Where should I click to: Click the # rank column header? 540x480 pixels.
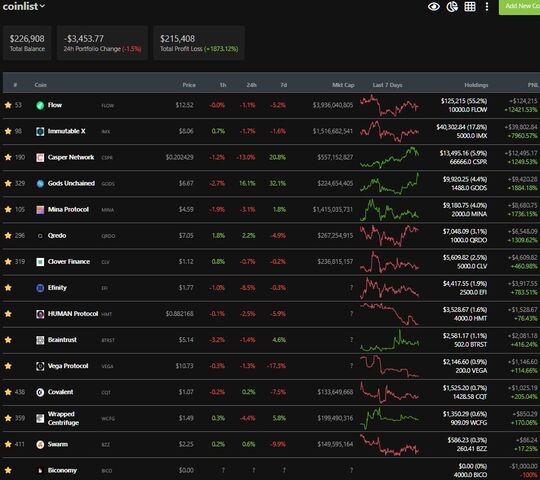click(15, 85)
